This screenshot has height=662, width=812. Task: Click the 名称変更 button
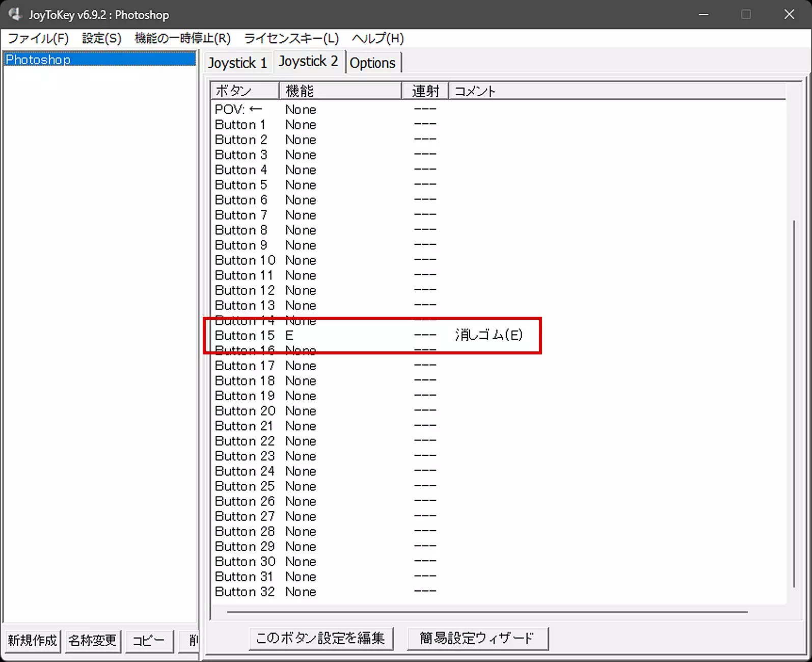tap(93, 640)
